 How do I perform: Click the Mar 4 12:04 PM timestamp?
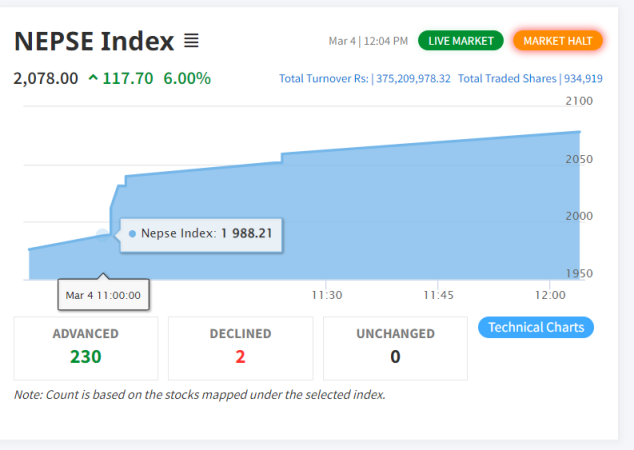pos(368,41)
